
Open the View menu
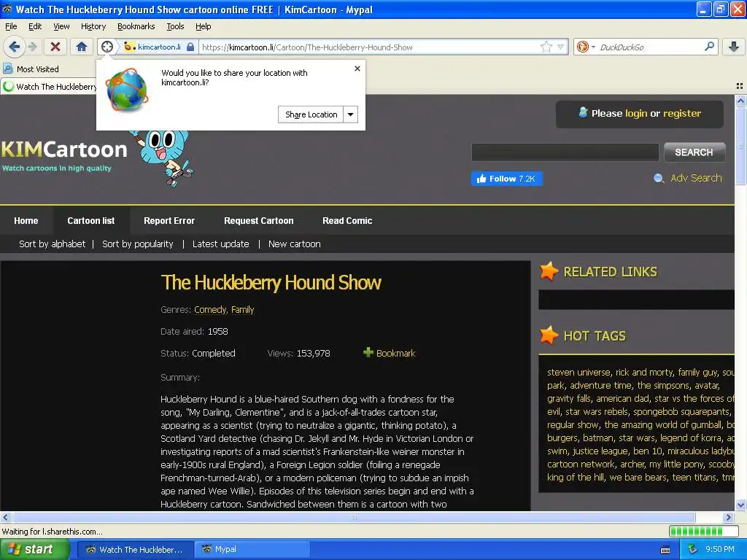61,26
